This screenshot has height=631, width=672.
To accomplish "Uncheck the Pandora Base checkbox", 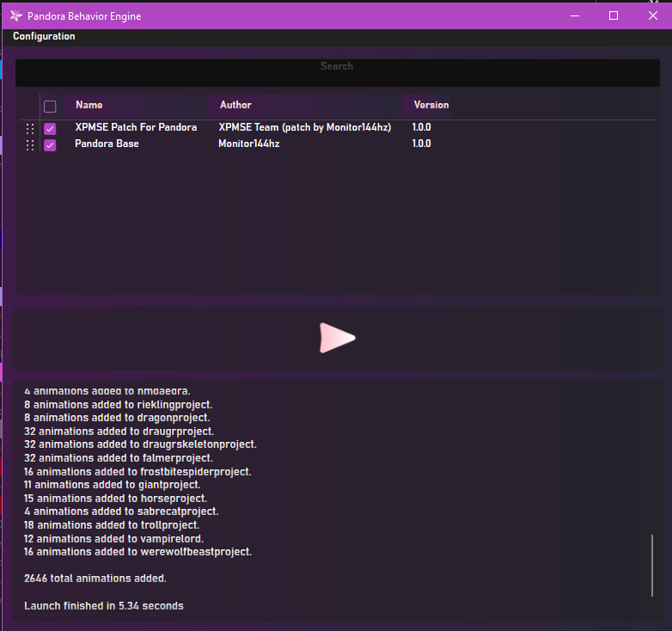I will point(50,145).
